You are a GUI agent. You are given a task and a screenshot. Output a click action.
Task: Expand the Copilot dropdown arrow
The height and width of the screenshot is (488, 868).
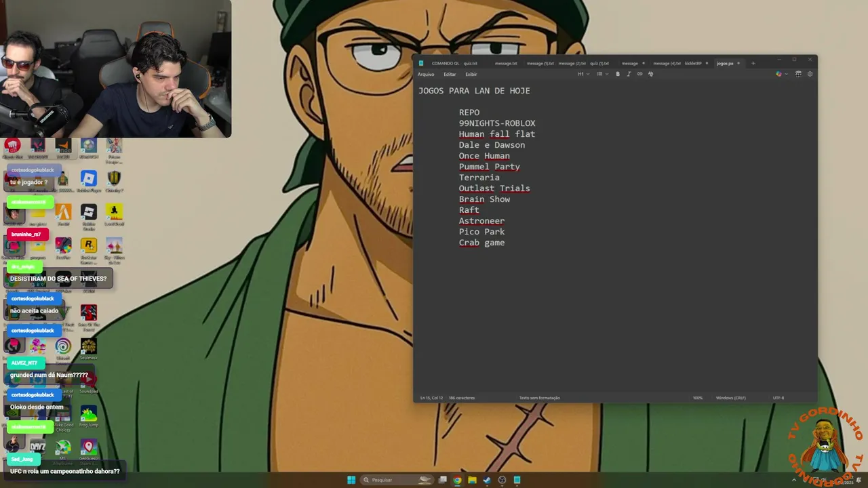pos(786,74)
